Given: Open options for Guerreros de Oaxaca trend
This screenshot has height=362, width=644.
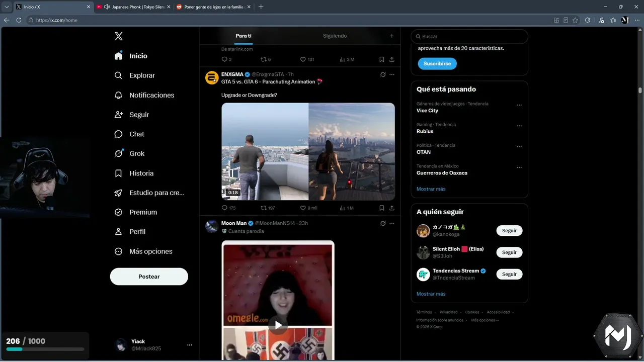Looking at the screenshot, I should (519, 167).
